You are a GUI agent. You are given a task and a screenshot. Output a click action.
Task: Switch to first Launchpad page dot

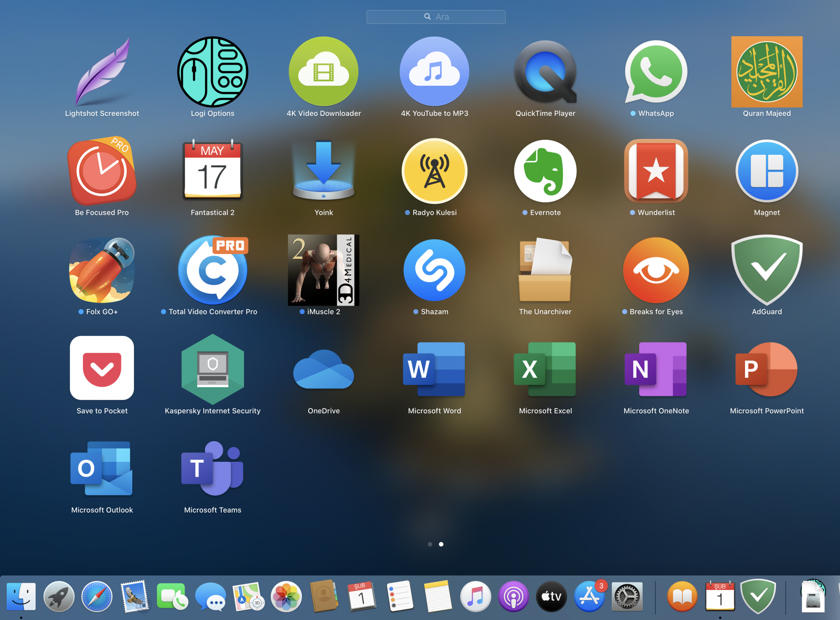[430, 544]
